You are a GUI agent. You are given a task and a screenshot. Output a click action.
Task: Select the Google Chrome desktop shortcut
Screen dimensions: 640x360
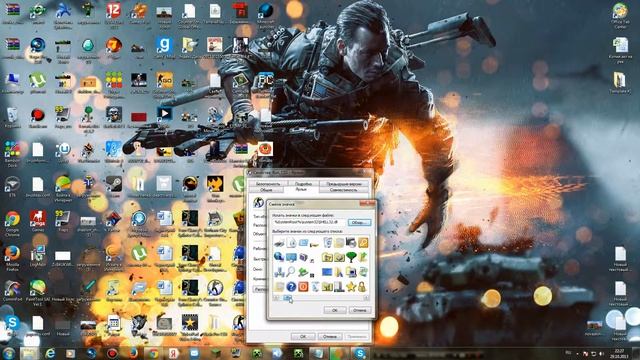tap(12, 223)
